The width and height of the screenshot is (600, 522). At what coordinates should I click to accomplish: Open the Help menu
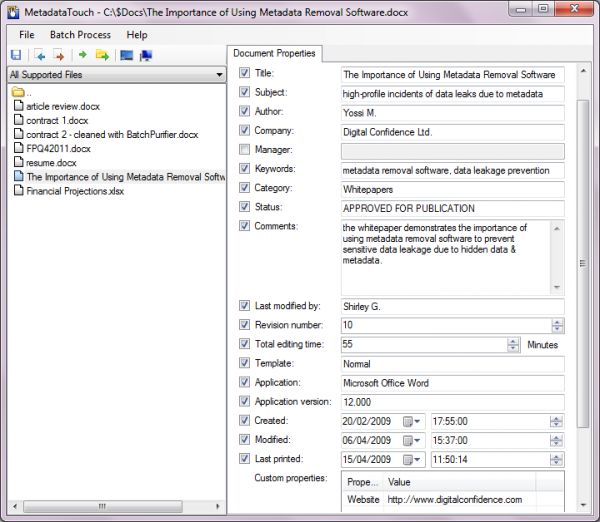137,35
